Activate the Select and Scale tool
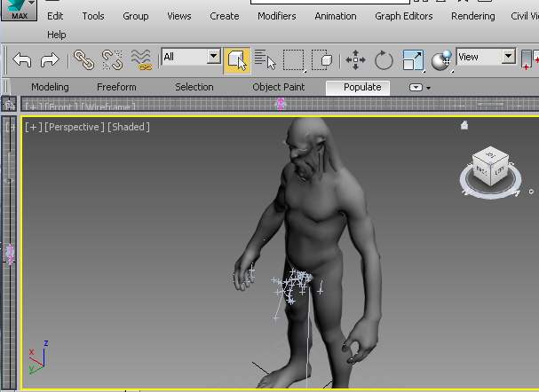This screenshot has height=392, width=539. pos(413,60)
